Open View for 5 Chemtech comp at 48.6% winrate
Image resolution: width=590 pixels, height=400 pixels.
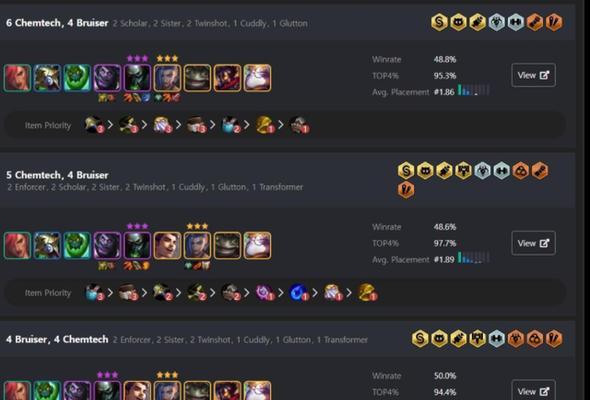[533, 243]
